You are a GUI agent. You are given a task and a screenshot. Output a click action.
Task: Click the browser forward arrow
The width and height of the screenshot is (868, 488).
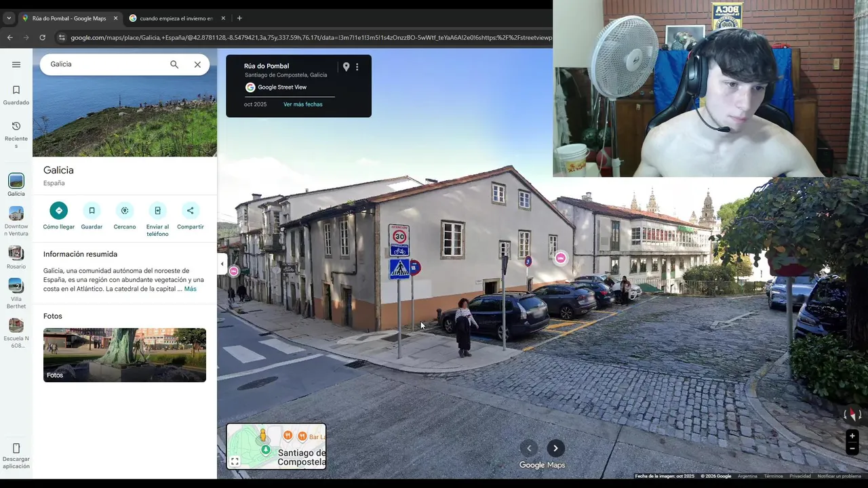(x=26, y=38)
